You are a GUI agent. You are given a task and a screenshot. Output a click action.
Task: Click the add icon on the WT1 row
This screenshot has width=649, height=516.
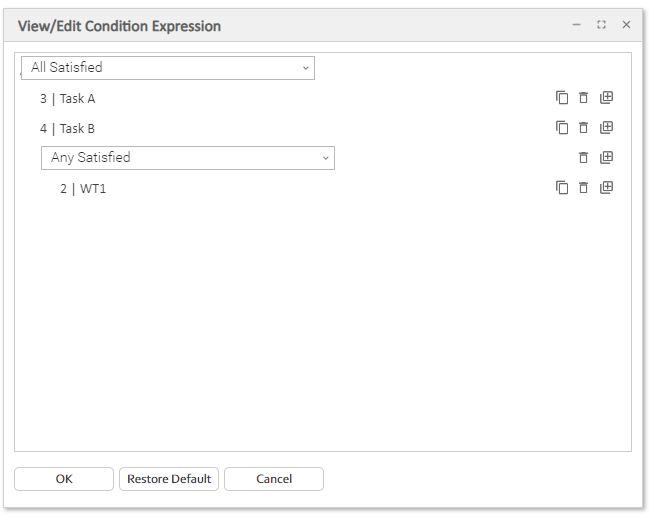click(x=606, y=188)
